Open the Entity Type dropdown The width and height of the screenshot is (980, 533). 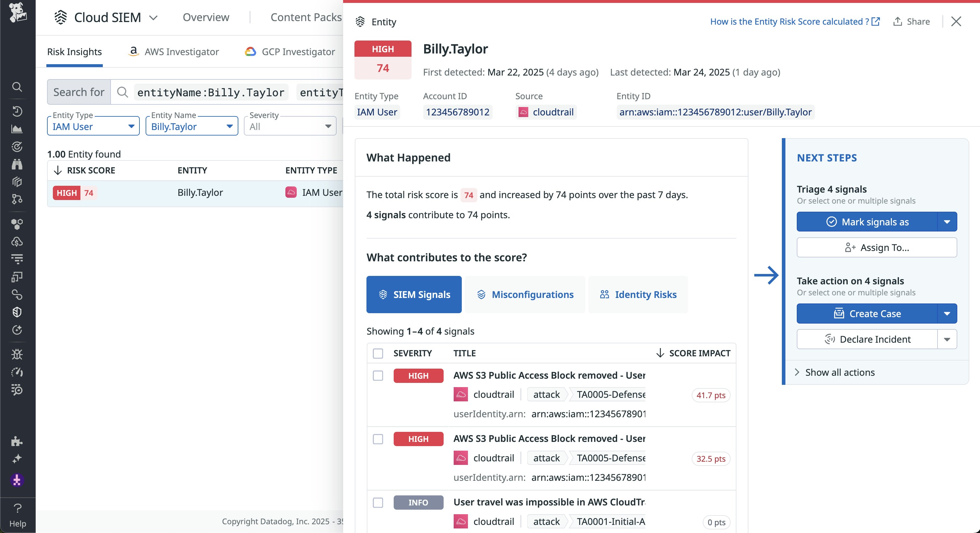point(93,126)
